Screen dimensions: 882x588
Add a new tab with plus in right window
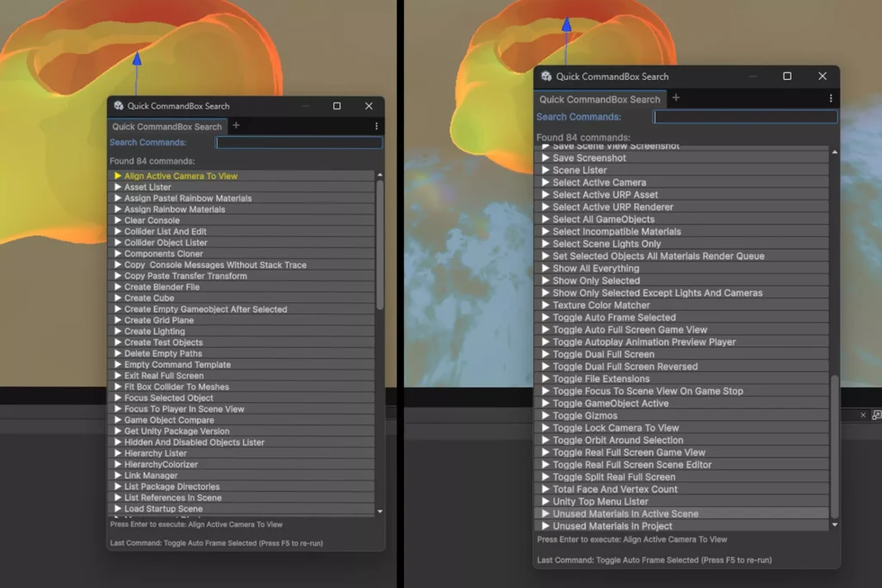pos(676,98)
